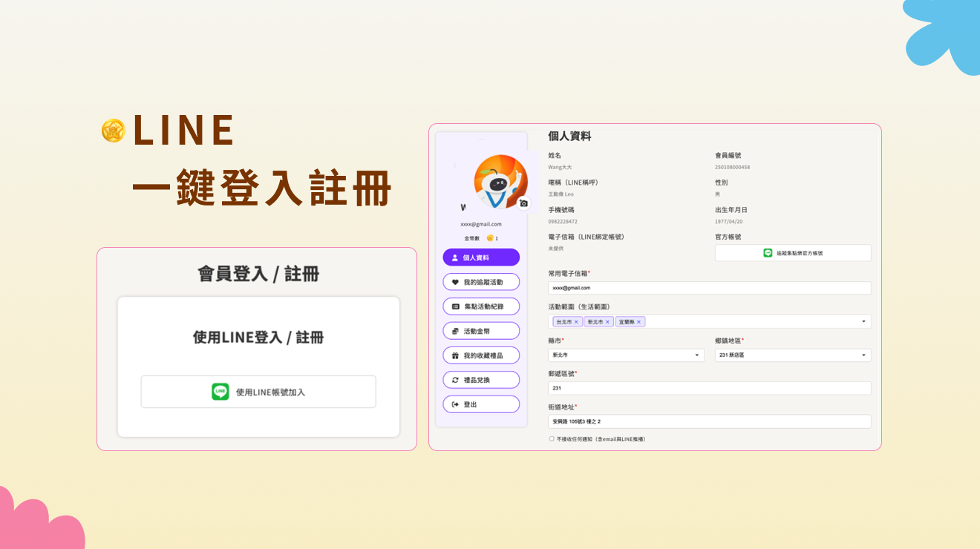Click the member number 250108000458
The width and height of the screenshot is (980, 549).
732,168
